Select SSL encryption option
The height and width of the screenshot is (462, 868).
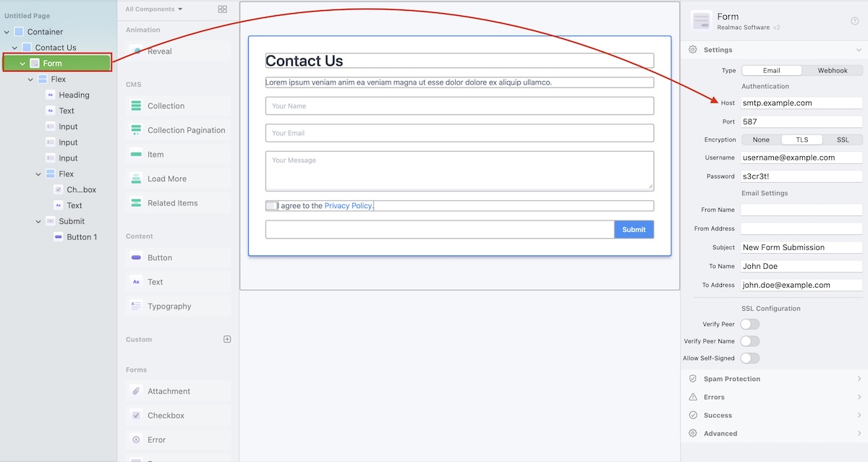tap(843, 140)
